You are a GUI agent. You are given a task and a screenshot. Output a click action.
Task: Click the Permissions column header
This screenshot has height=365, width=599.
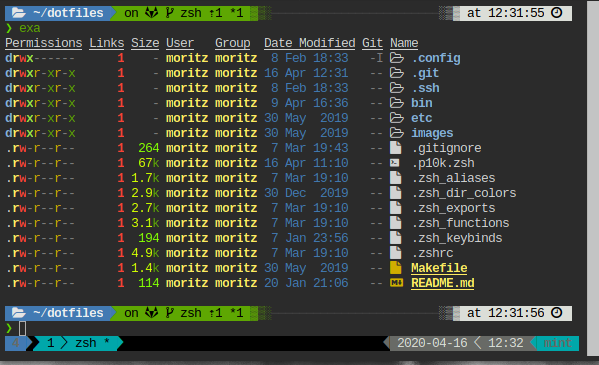tap(44, 43)
